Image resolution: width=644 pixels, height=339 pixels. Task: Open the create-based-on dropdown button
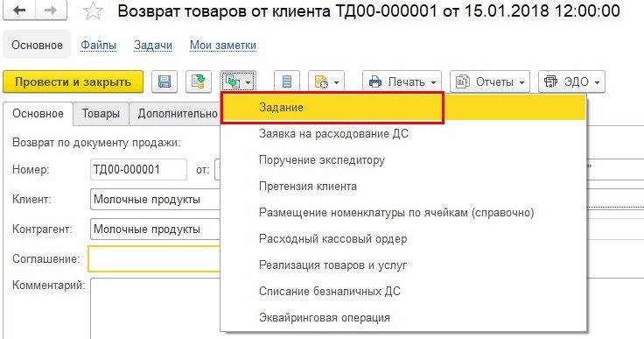(x=238, y=81)
